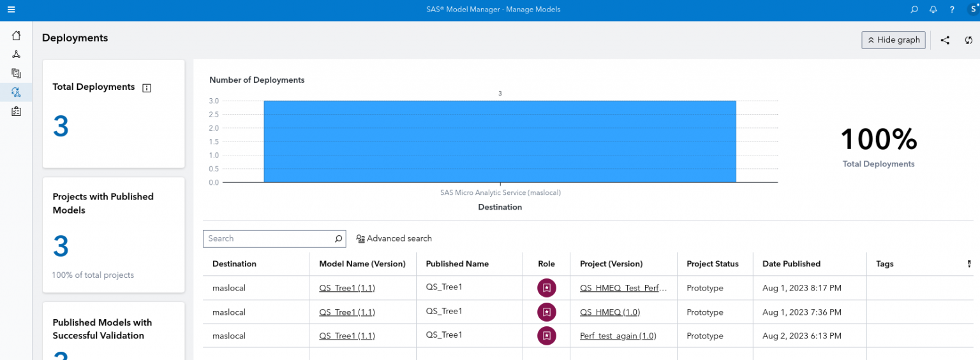Click the blue deployments bar in chart

coord(500,141)
